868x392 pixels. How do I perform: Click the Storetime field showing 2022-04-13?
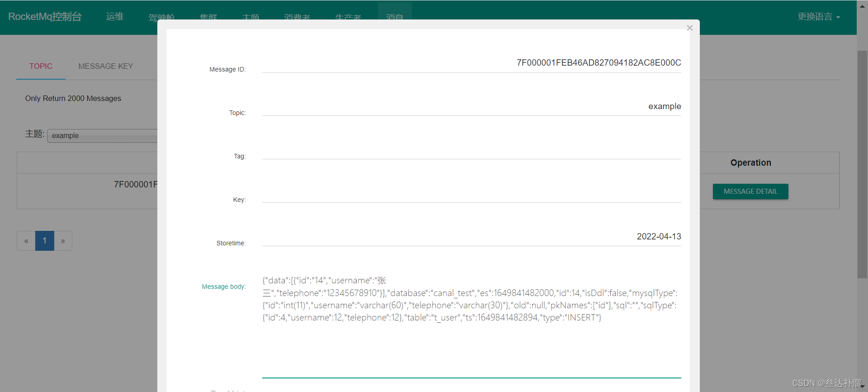(x=472, y=237)
